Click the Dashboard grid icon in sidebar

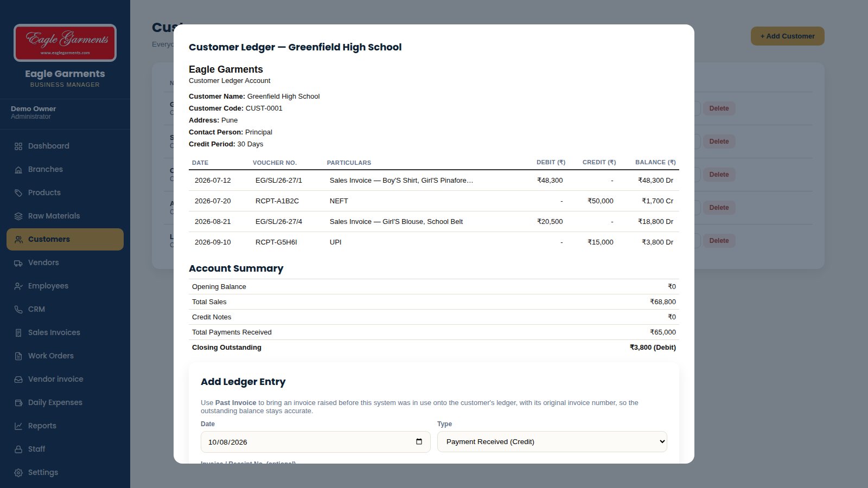(18, 146)
